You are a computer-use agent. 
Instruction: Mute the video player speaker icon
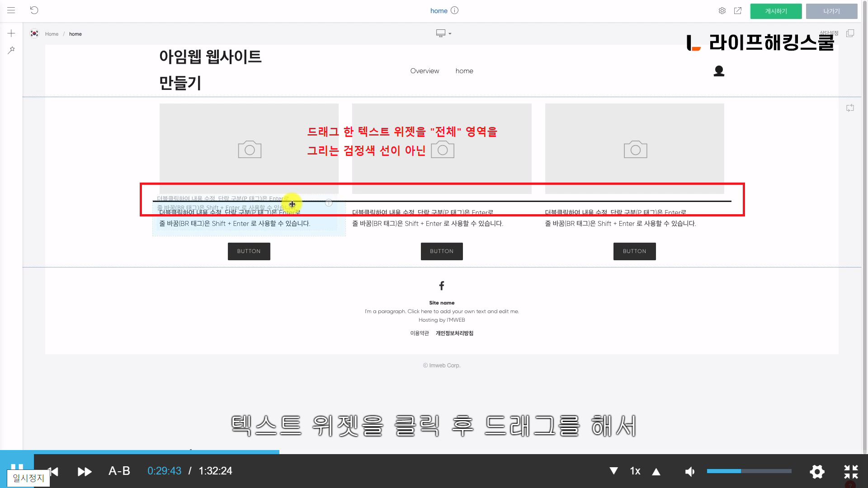tap(690, 471)
